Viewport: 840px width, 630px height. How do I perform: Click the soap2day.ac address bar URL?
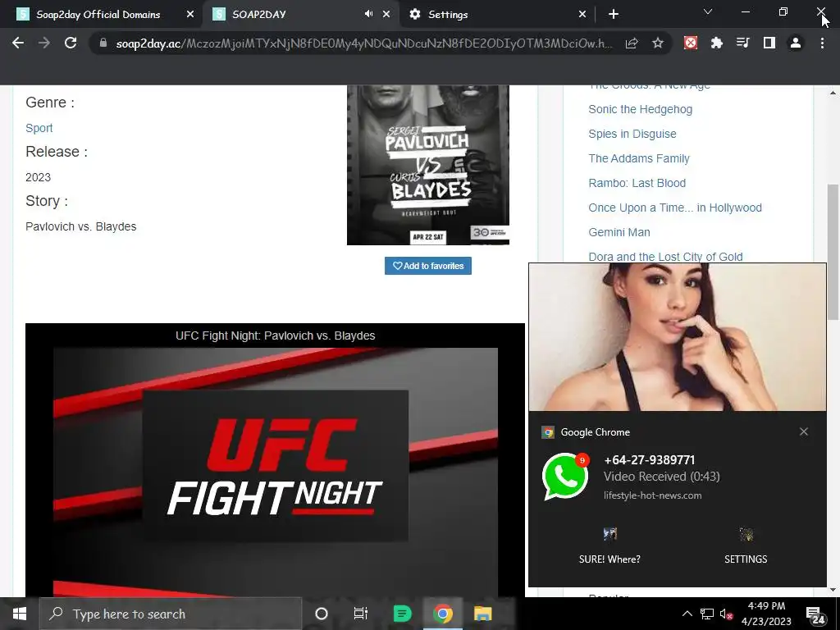tap(364, 43)
